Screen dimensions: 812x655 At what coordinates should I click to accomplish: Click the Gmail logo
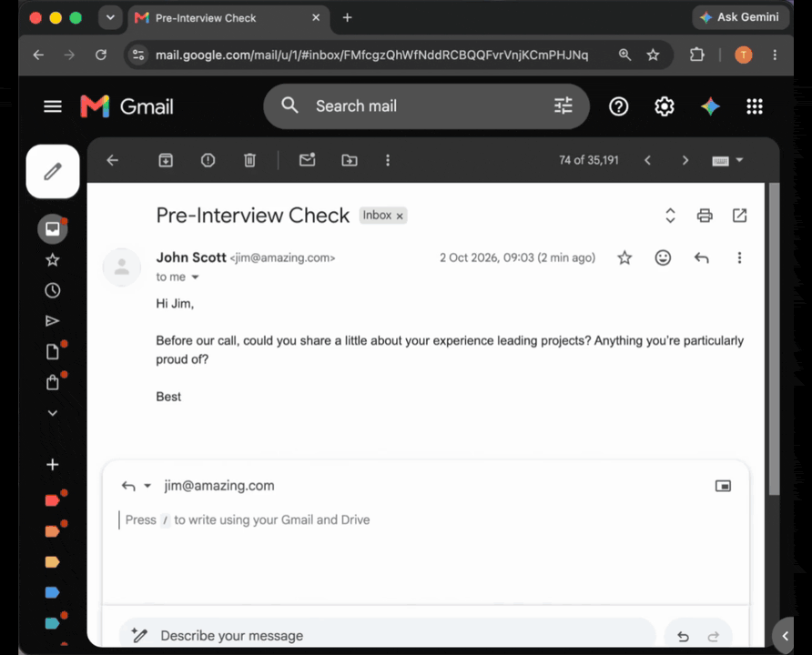(x=127, y=106)
